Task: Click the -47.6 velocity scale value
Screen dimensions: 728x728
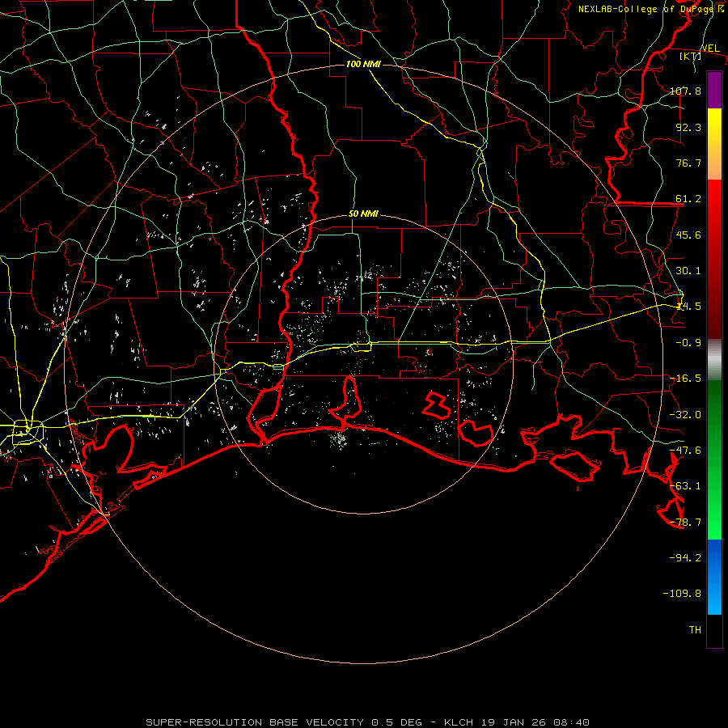Action: [x=685, y=451]
